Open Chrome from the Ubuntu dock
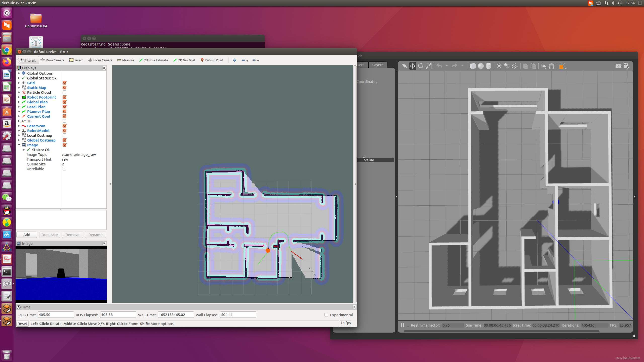 tap(7, 50)
